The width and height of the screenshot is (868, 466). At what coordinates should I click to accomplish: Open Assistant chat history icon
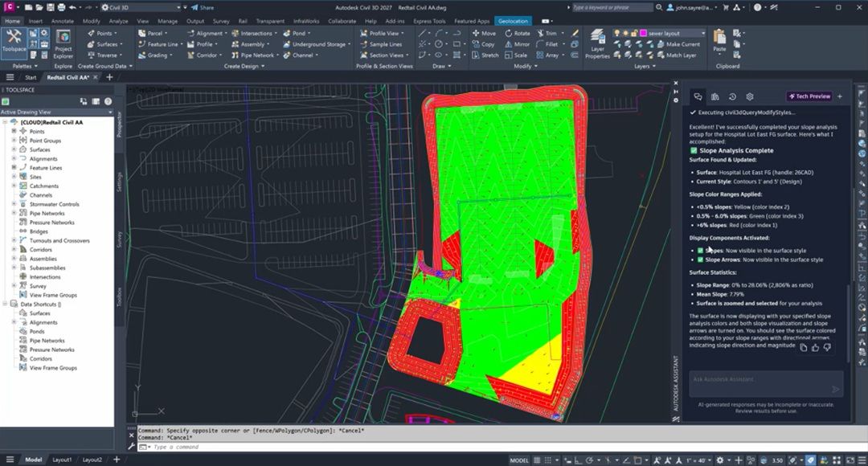(732, 97)
